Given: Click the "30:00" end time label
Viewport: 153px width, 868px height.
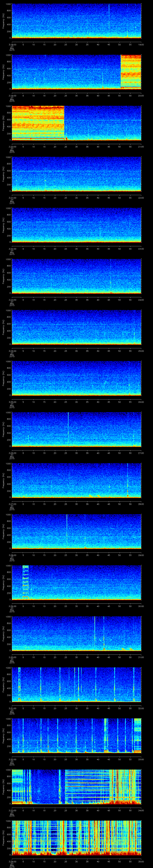Looking at the screenshot, I should (x=141, y=606).
